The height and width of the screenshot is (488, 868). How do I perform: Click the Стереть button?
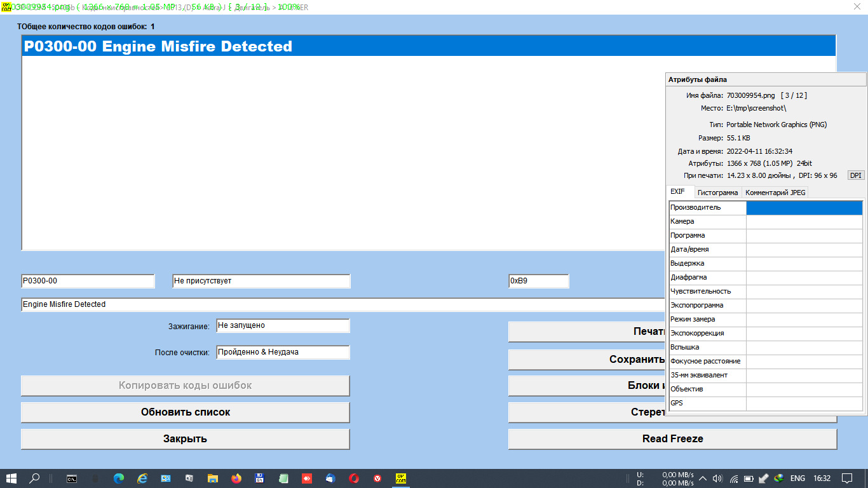click(x=587, y=412)
